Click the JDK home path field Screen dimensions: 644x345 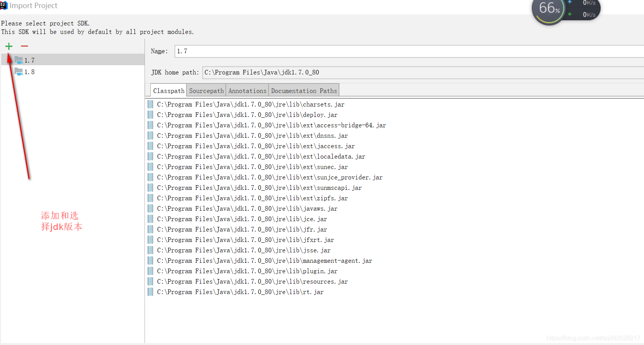click(423, 73)
